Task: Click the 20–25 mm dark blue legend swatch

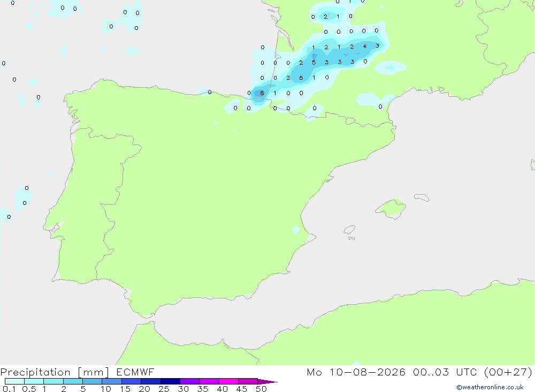Action: [150, 381]
